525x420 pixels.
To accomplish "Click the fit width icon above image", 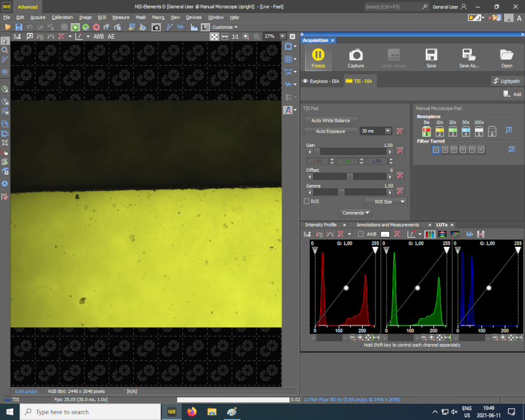I will click(224, 37).
